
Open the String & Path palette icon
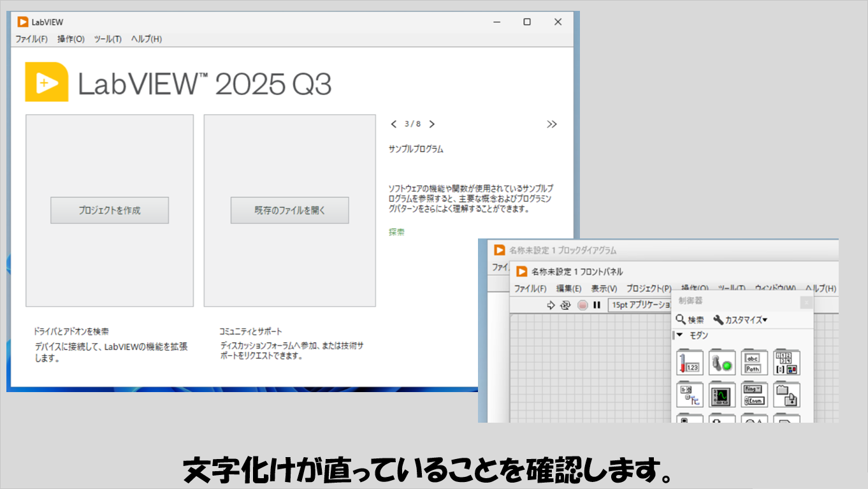tap(754, 363)
